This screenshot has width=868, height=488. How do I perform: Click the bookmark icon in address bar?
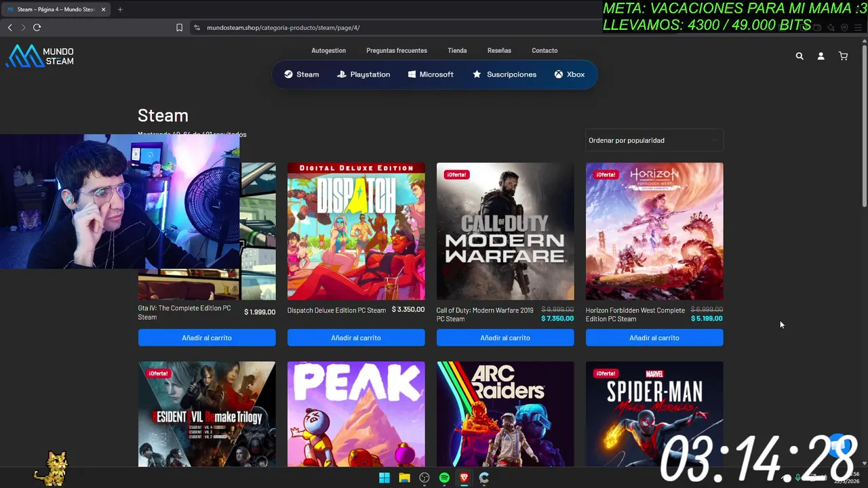pos(179,28)
